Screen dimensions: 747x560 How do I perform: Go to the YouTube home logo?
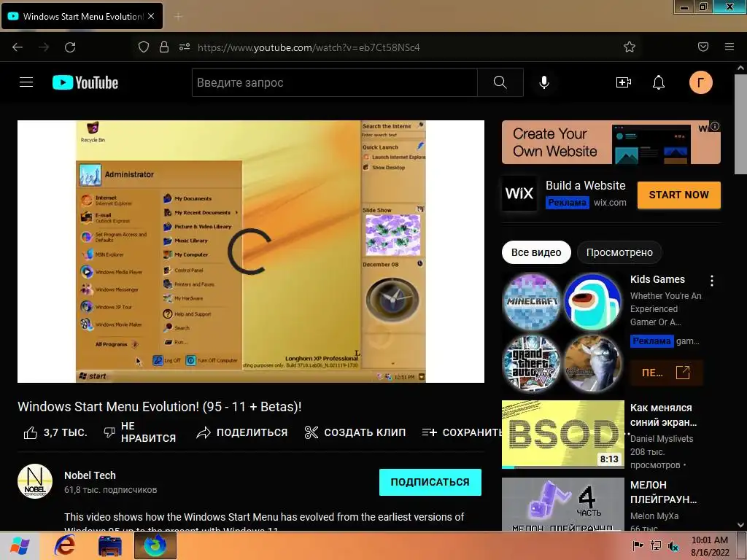85,82
